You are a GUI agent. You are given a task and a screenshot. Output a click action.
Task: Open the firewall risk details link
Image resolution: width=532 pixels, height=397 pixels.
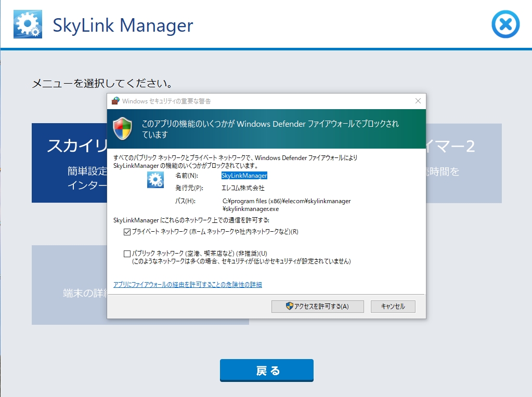pyautogui.click(x=187, y=284)
